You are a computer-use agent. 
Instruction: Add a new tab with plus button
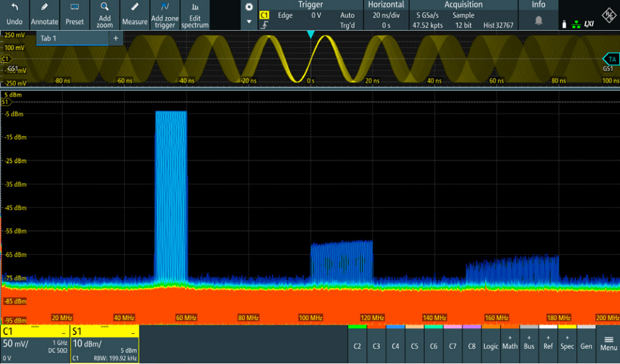click(x=116, y=38)
